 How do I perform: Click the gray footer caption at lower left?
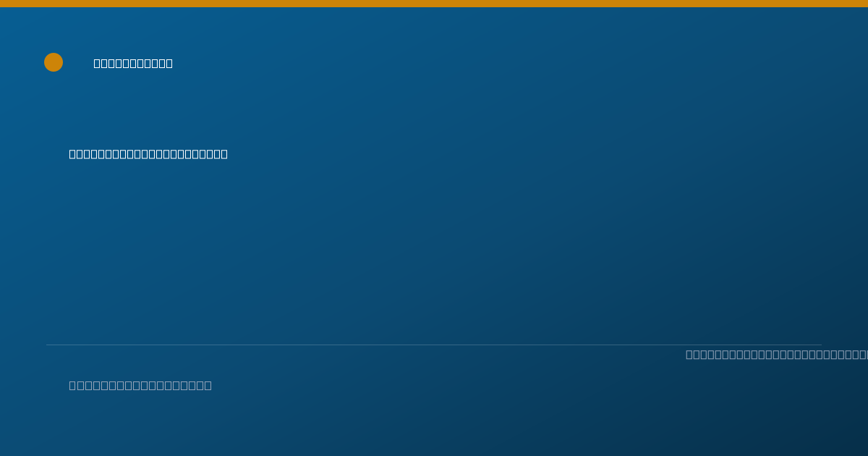(140, 385)
